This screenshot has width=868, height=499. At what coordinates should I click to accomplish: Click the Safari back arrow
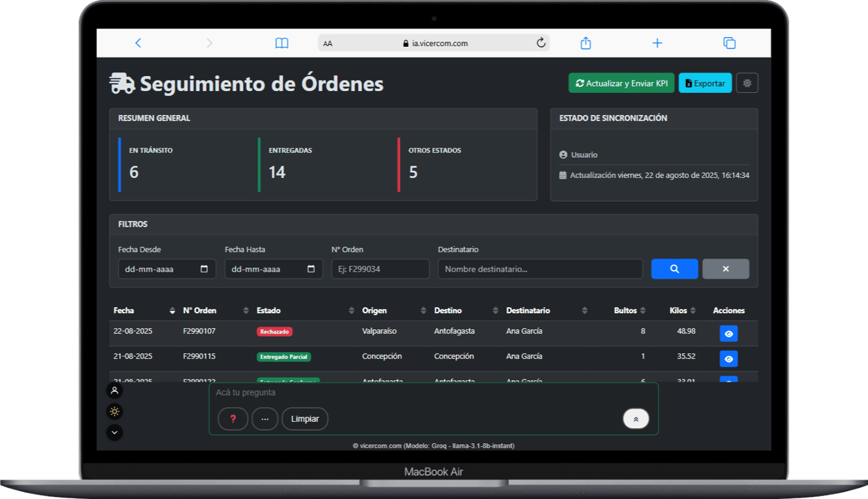pyautogui.click(x=138, y=43)
